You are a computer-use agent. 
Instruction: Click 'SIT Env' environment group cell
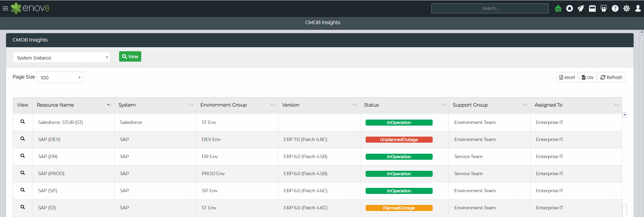click(210, 191)
